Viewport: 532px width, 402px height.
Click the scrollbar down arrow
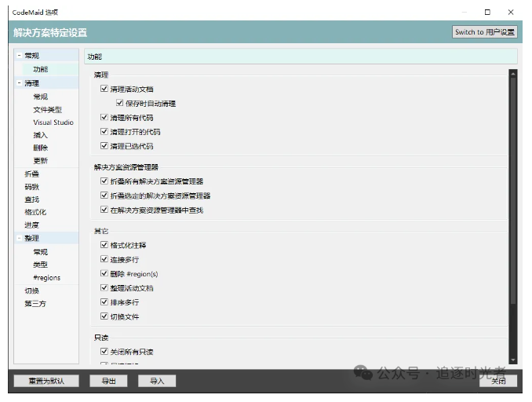click(x=513, y=360)
